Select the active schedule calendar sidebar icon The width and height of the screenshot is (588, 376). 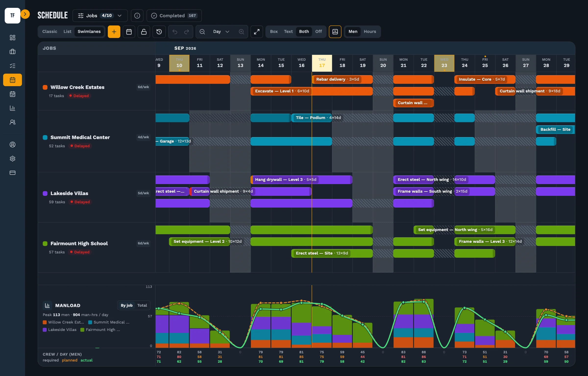point(12,80)
